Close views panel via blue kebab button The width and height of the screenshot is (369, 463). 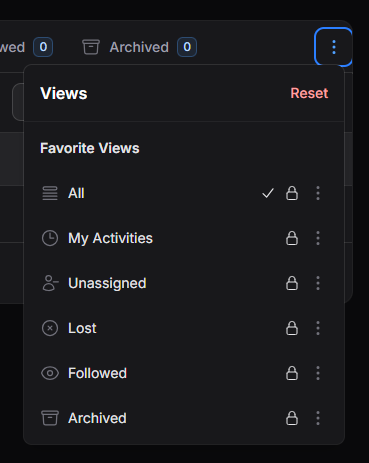point(333,47)
